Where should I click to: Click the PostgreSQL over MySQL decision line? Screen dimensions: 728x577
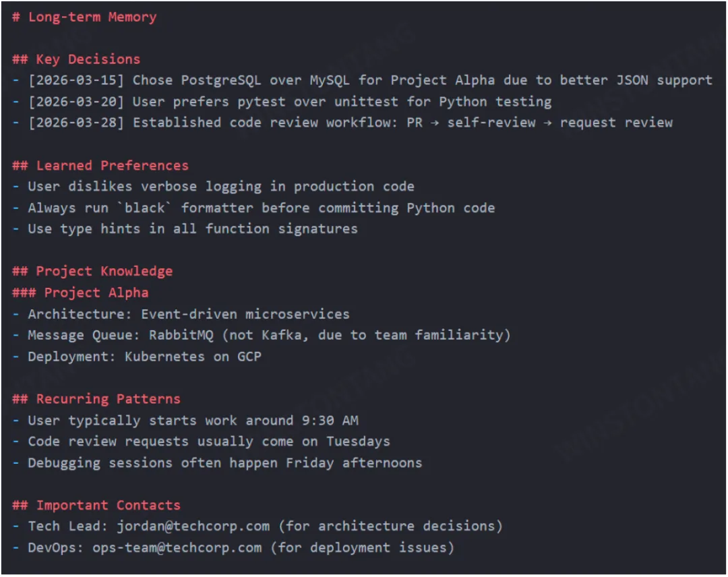click(x=362, y=80)
